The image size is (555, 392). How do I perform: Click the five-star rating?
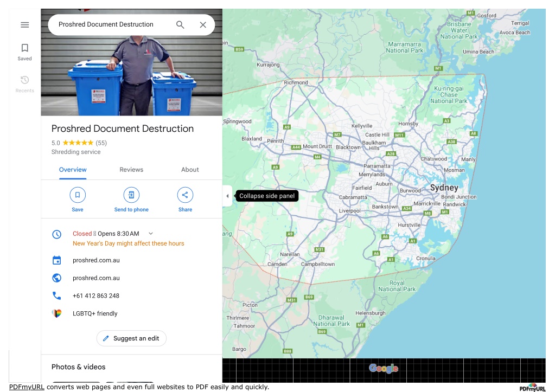[x=78, y=143]
